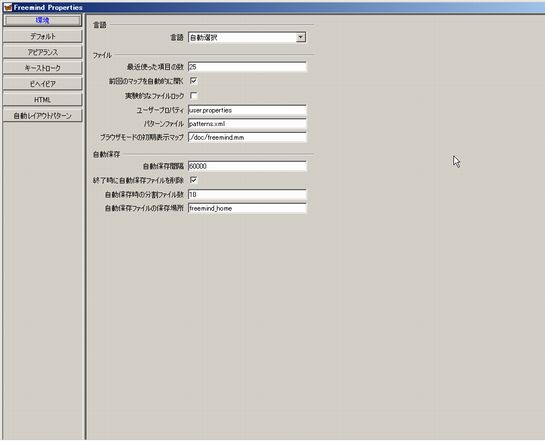Click the 自動保存間隔 label
The image size is (545, 441).
[x=163, y=166]
